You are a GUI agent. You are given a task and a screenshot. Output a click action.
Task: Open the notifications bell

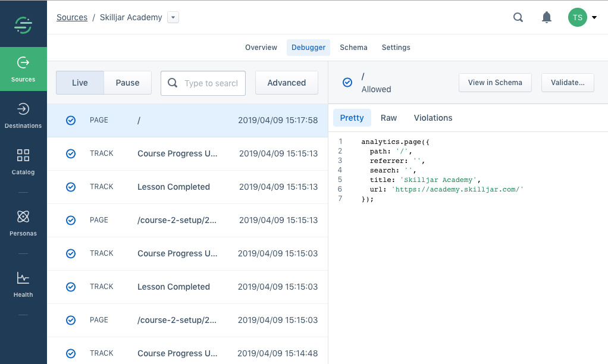(547, 17)
